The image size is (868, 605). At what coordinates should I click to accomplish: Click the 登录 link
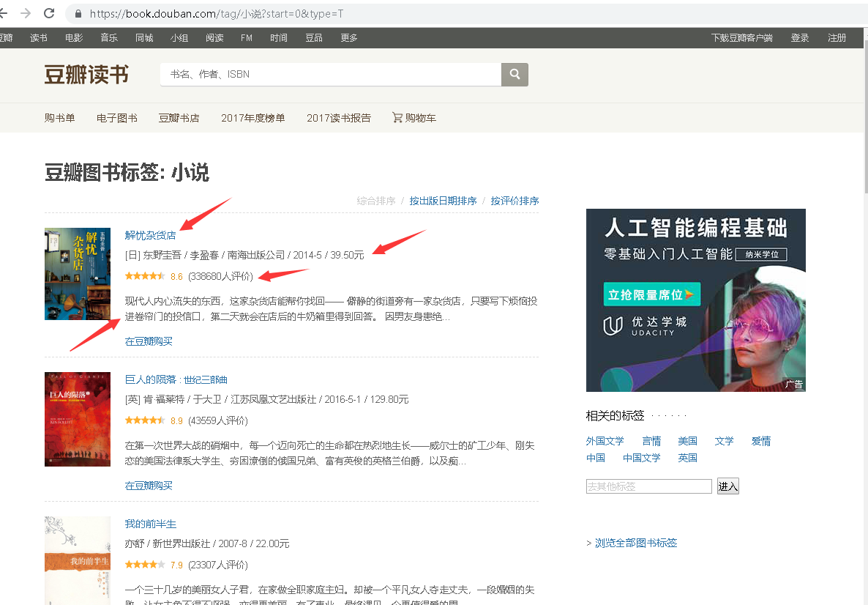[x=800, y=37]
